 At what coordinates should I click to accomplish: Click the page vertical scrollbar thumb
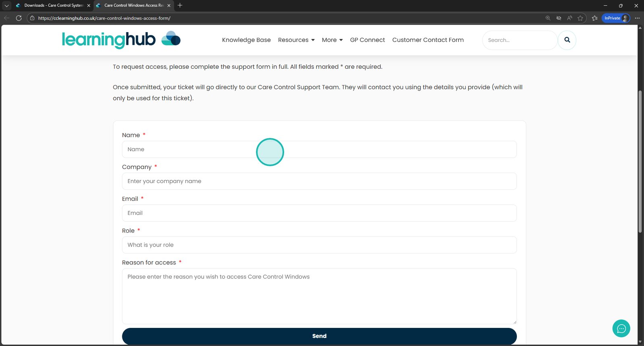click(640, 162)
